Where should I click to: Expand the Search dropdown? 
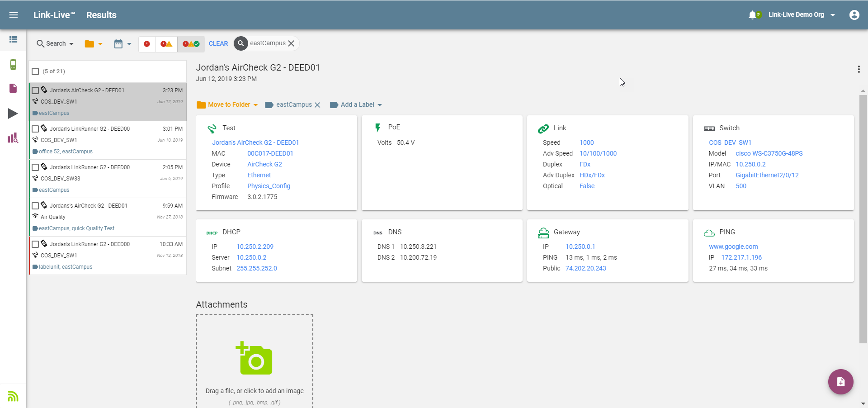tap(55, 44)
